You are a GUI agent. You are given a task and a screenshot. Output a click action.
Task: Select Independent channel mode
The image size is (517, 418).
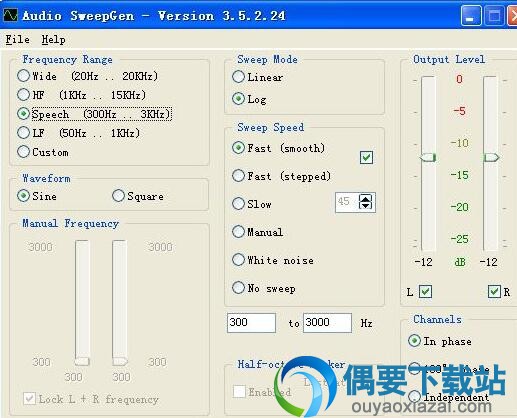(x=448, y=397)
